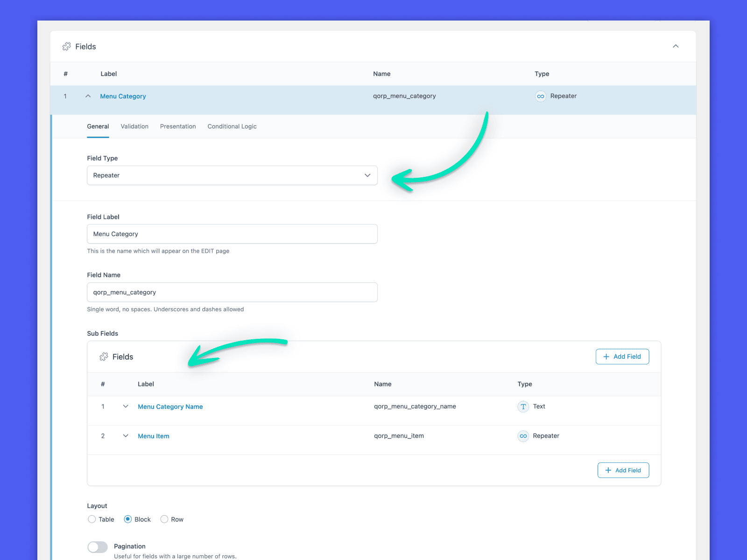The image size is (747, 560).
Task: Click the Repeater infinity icon for Menu Item
Action: coord(523,436)
